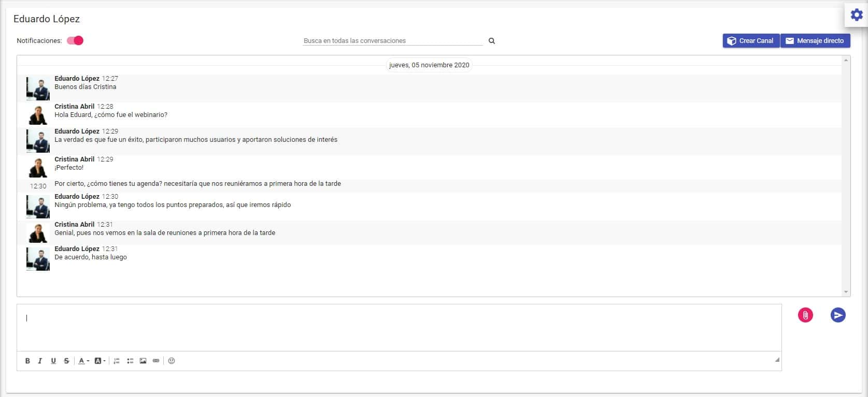Open the emoji picker
The width and height of the screenshot is (868, 397).
pyautogui.click(x=172, y=361)
